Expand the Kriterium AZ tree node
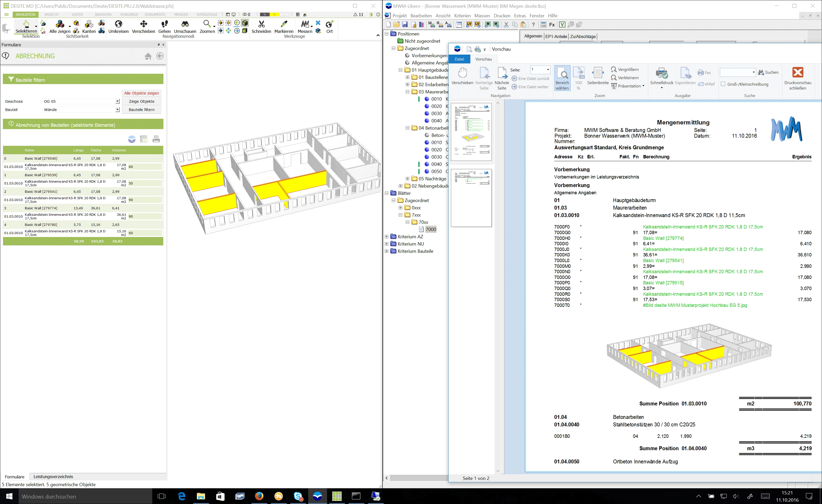Image resolution: width=822 pixels, height=504 pixels. pos(386,237)
